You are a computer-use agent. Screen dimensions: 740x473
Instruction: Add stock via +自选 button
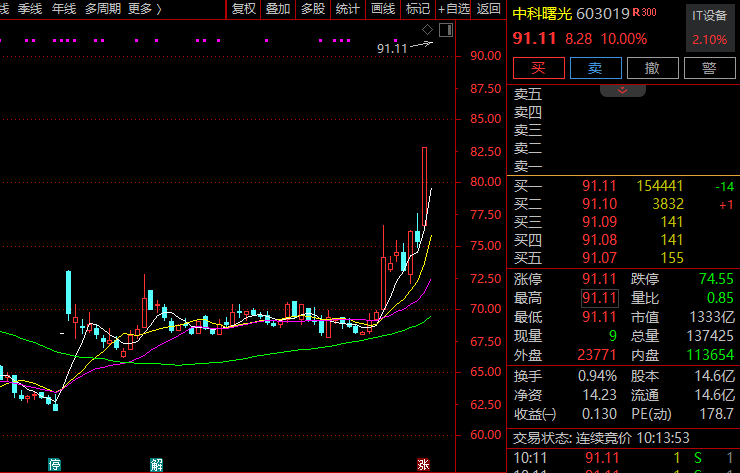pyautogui.click(x=454, y=9)
